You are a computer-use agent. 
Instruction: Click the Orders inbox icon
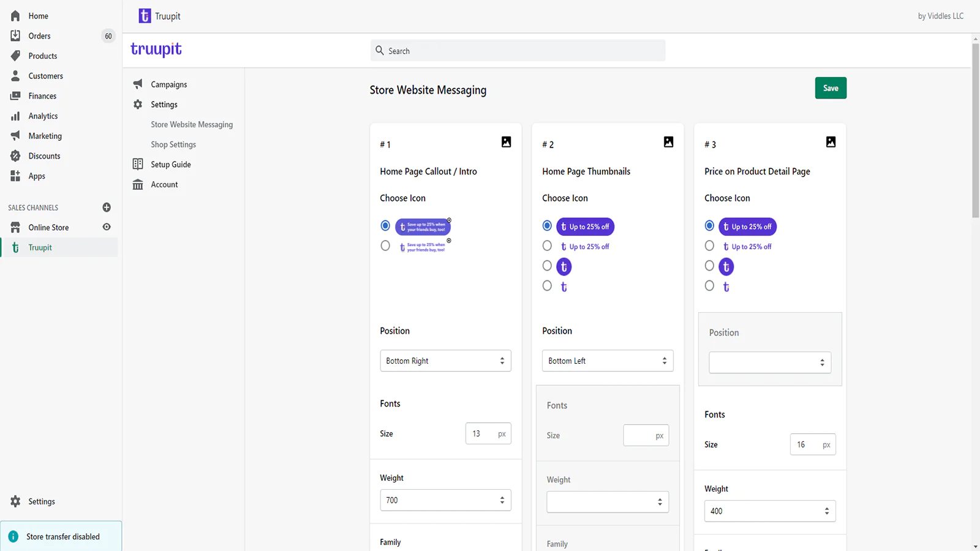pyautogui.click(x=15, y=36)
